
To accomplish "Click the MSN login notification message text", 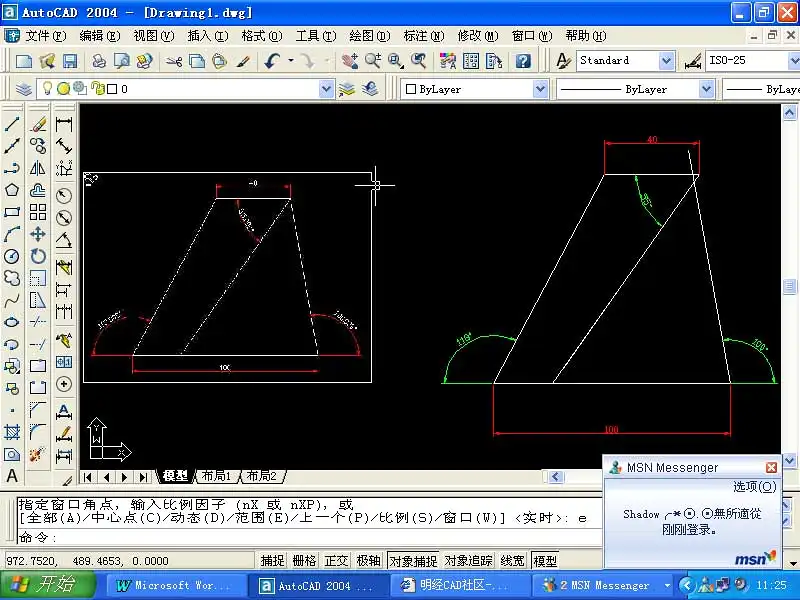I will 692,522.
